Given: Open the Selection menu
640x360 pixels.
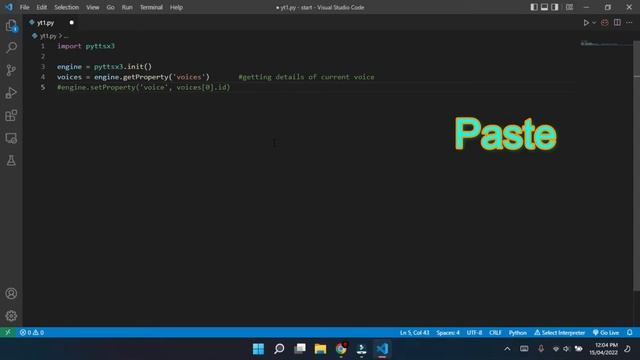Looking at the screenshot, I should point(67,7).
